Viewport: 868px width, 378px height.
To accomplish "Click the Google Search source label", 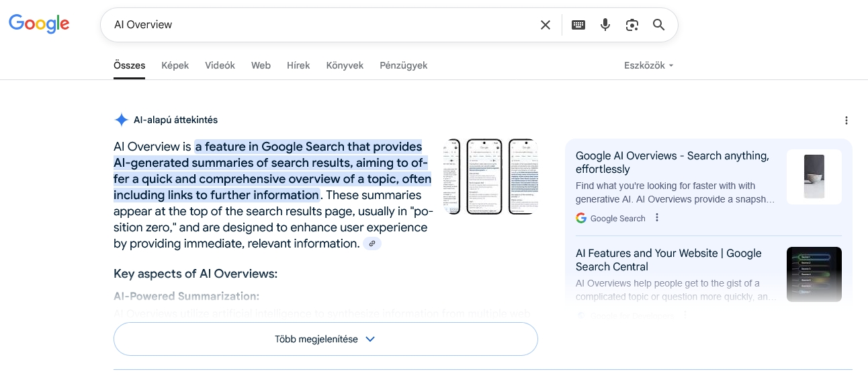I will [617, 218].
